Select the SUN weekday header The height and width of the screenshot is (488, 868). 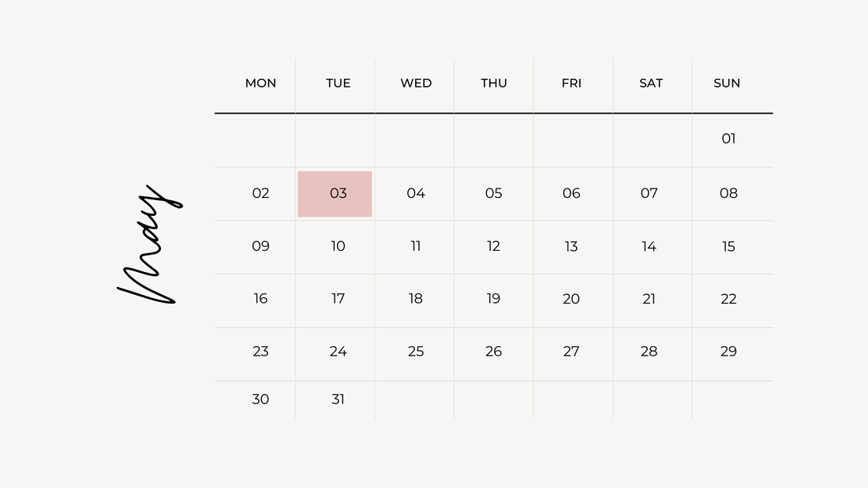click(727, 83)
